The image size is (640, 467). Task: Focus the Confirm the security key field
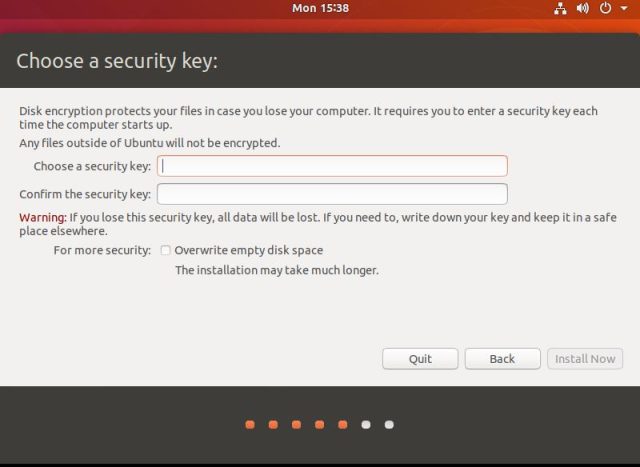[x=332, y=194]
